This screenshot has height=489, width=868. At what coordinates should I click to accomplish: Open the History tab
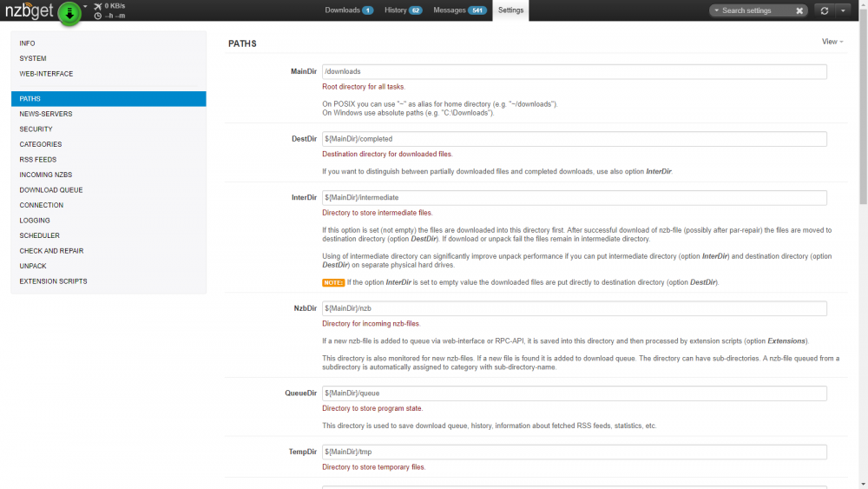point(403,10)
